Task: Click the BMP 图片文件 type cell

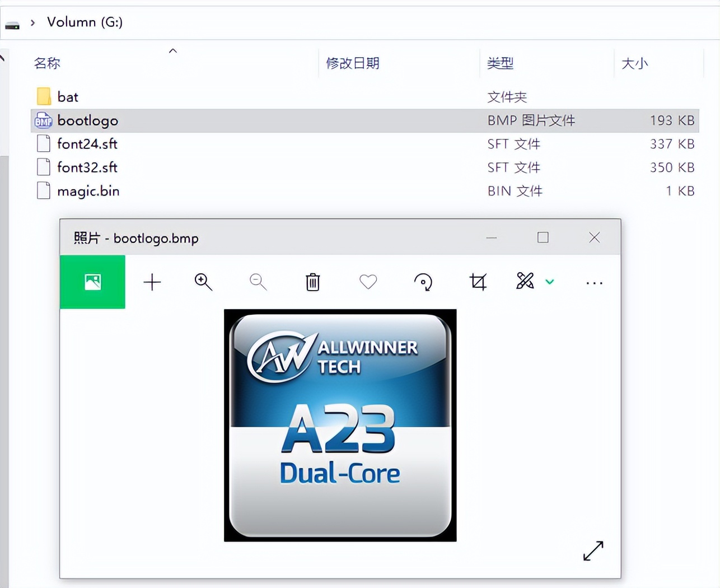Action: 531,120
